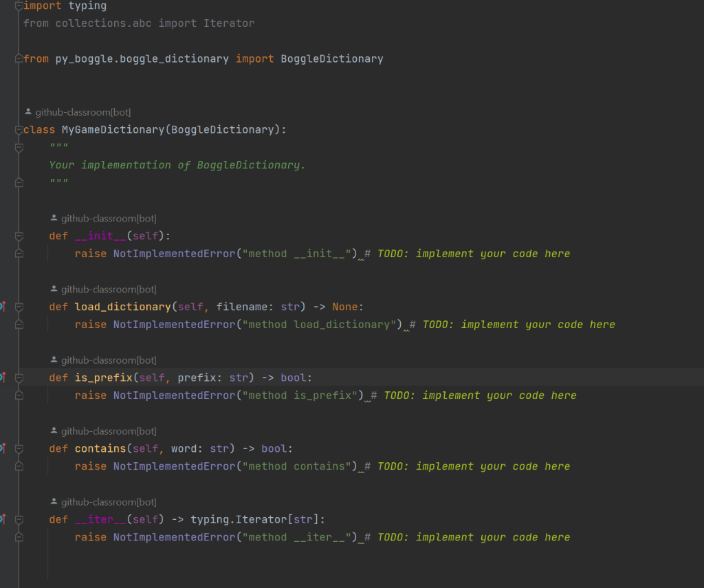
Task: Click the 'prefix' parameter in the is_prefix signature
Action: pyautogui.click(x=197, y=378)
